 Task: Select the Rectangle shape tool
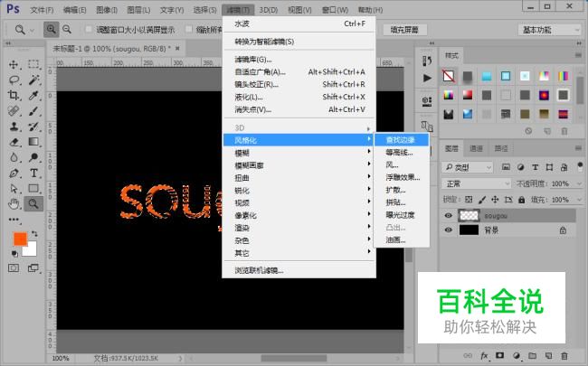pyautogui.click(x=33, y=189)
